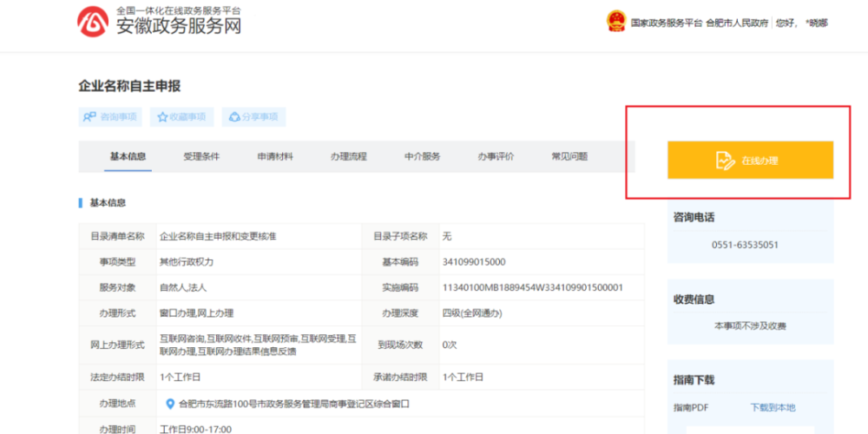Image resolution: width=868 pixels, height=434 pixels.
Task: Click the value 企业名称自主申报和变更核准
Action: click(218, 236)
